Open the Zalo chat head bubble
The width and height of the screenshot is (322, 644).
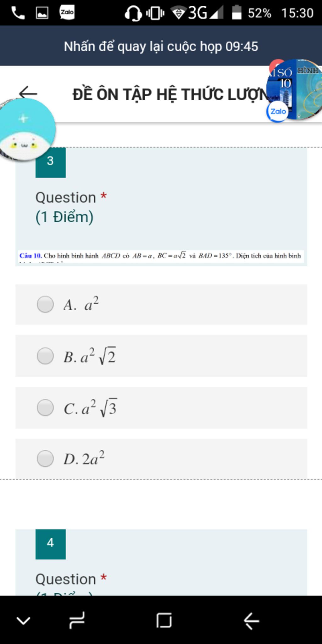point(294,90)
